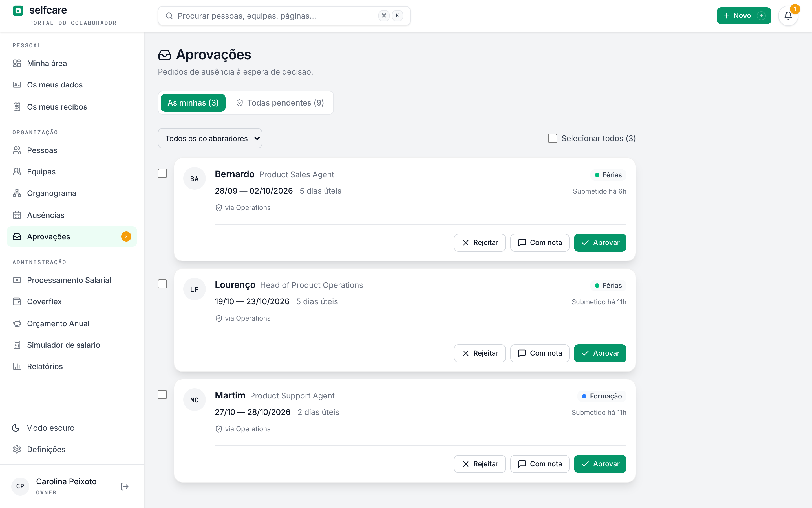The width and height of the screenshot is (812, 508).
Task: Approve Bernardo's vacation request
Action: point(600,243)
